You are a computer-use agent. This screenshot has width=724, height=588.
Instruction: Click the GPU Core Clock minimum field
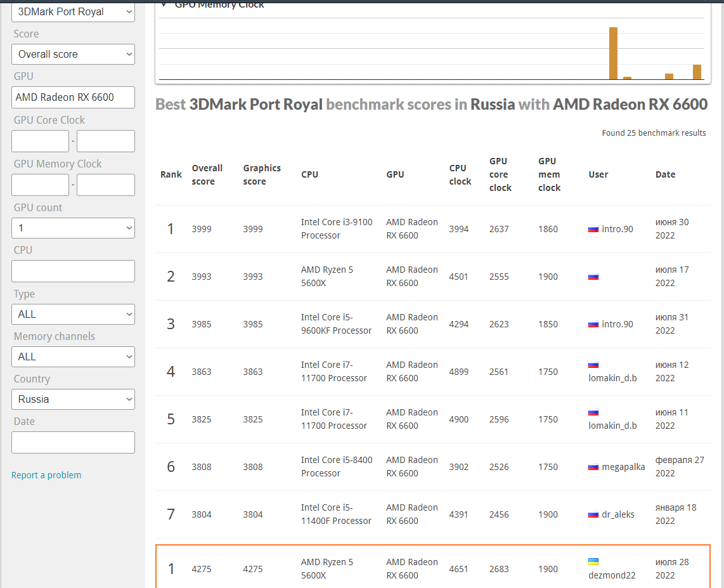[40, 141]
